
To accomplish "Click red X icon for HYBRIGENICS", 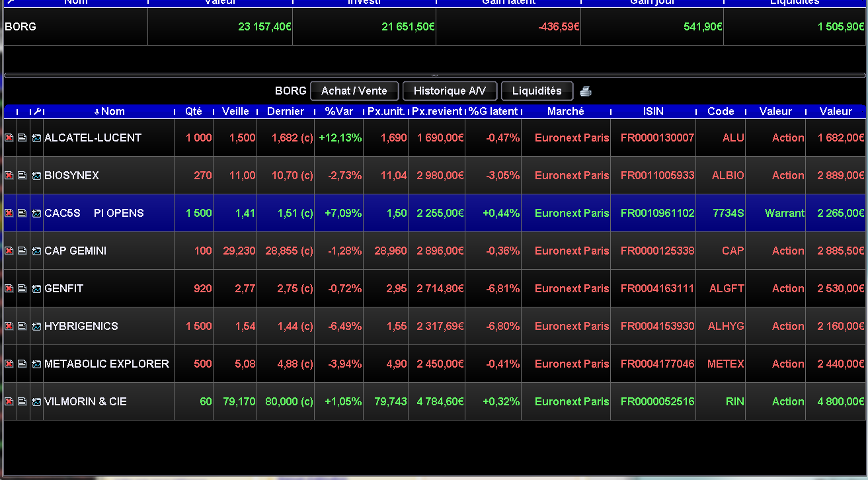I will point(9,326).
